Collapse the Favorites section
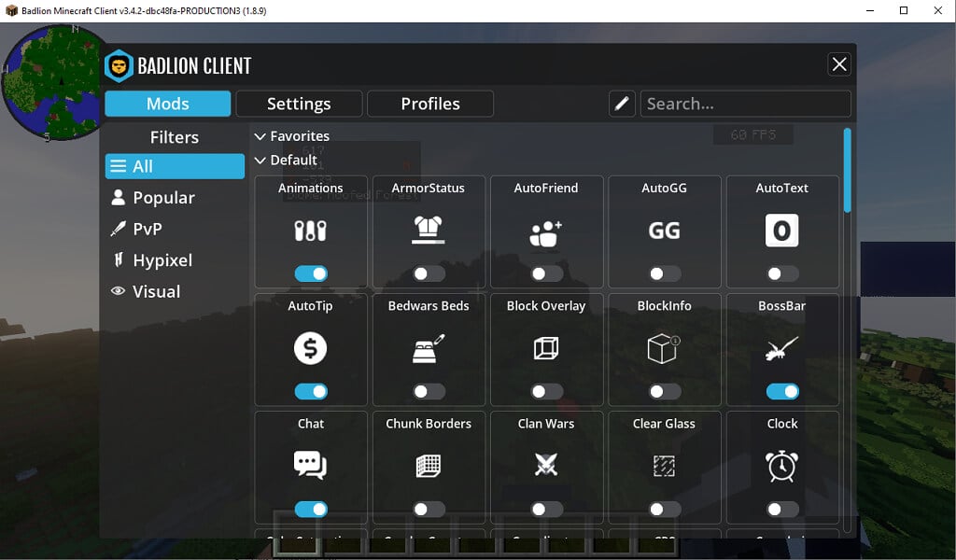Viewport: 956px width, 560px height. 291,136
